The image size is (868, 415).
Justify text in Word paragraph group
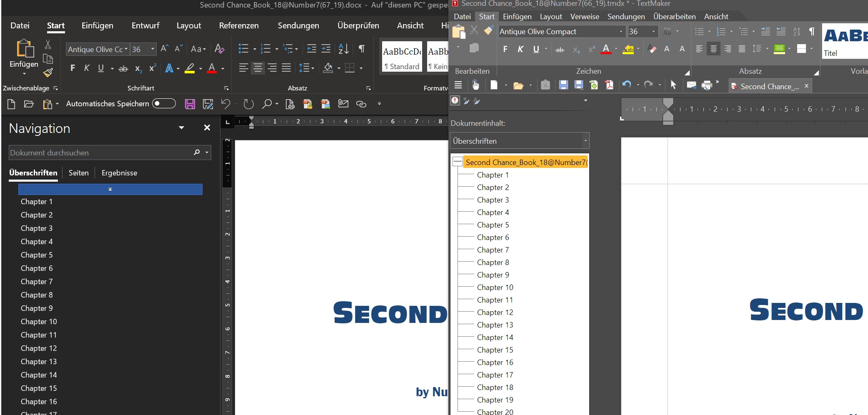point(286,68)
